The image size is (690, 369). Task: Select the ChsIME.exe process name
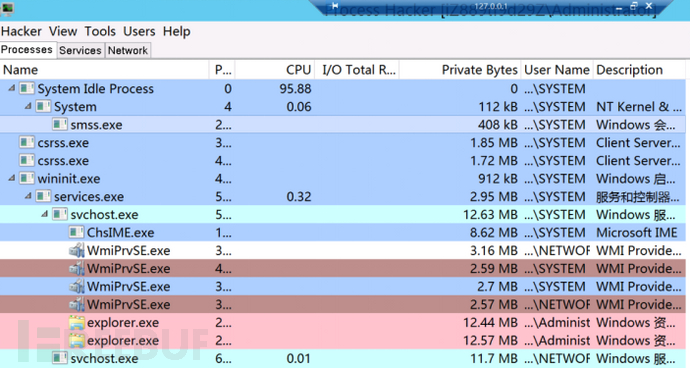point(120,232)
